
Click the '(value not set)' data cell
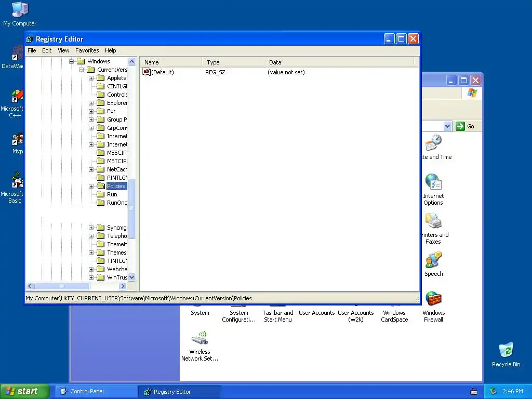(286, 72)
